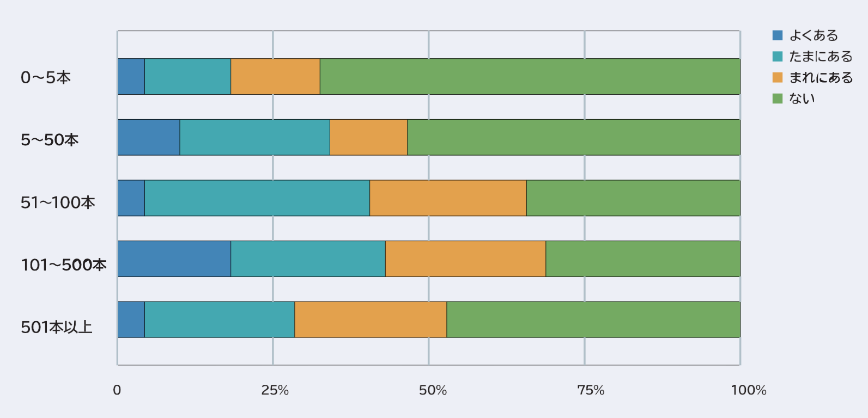The image size is (868, 418).
Task: Select the よくある legend text label
Action: 814,36
